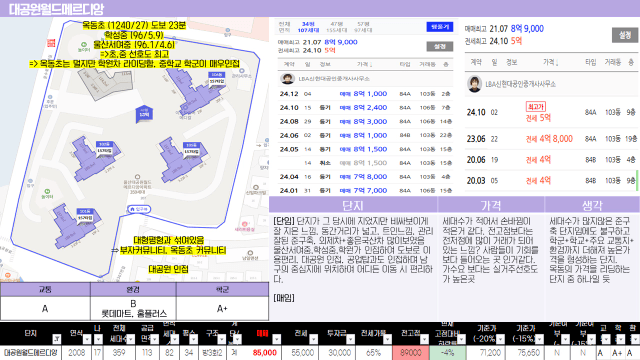The height and width of the screenshot is (360, 640).
Task: Click the 24.01 매매 7억 7,000 row
Action: click(x=365, y=191)
